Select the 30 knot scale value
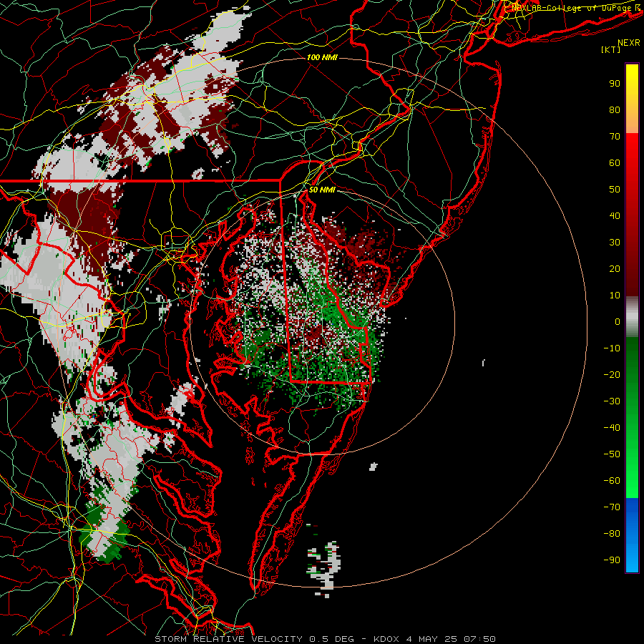Screen dimensions: 644x644 [615, 243]
